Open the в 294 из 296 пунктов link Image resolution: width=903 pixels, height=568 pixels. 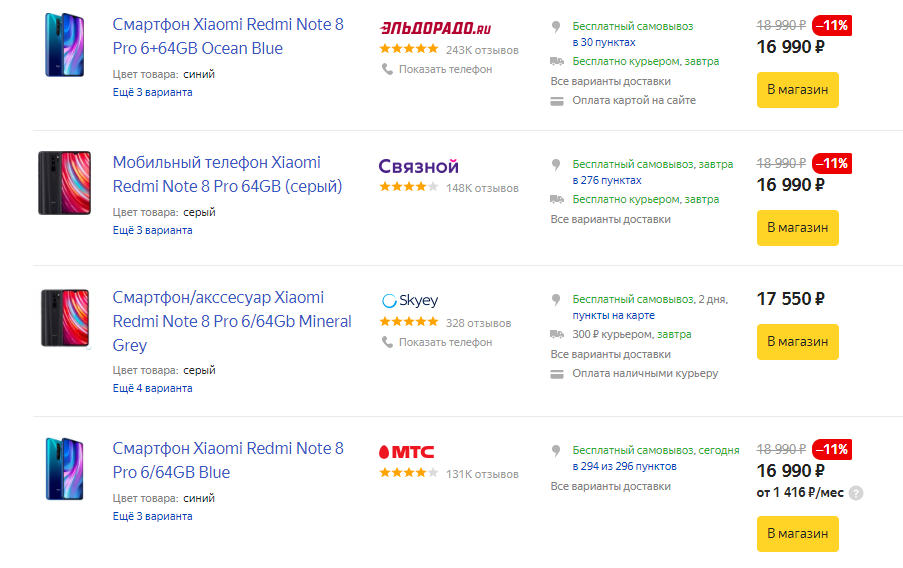click(624, 467)
